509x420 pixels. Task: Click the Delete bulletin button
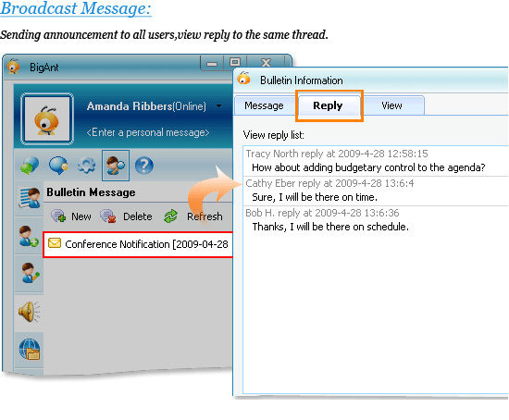tap(126, 216)
